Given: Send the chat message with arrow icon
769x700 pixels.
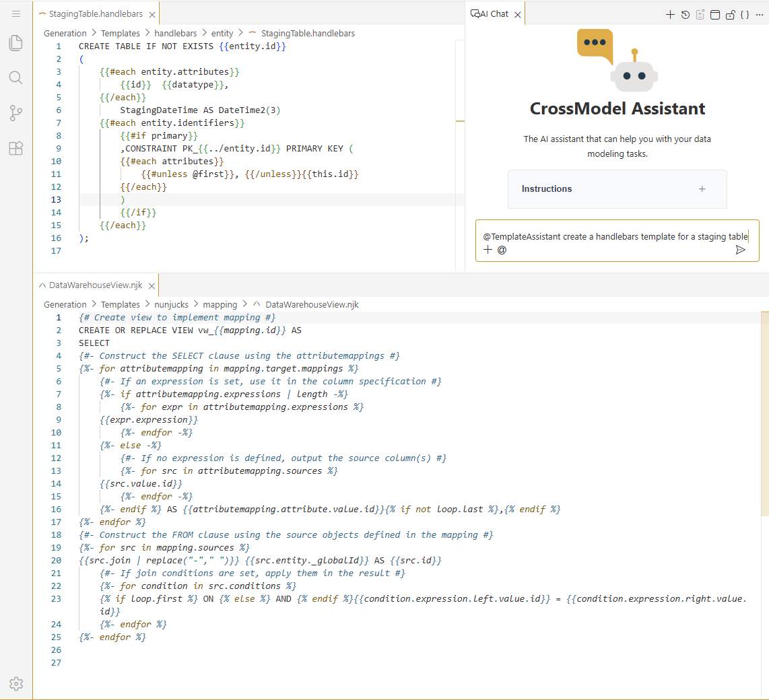Looking at the screenshot, I should (x=741, y=250).
